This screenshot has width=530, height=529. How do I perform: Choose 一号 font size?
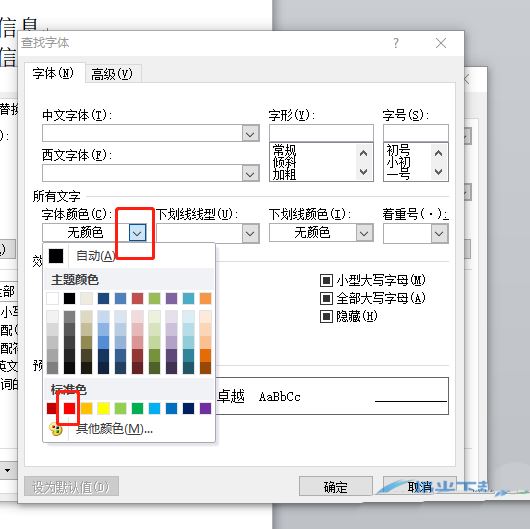(x=398, y=174)
